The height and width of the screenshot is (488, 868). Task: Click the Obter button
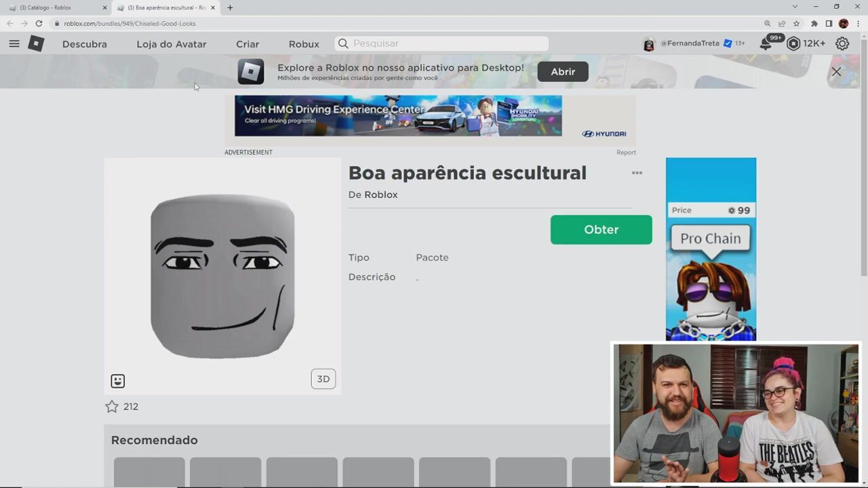pyautogui.click(x=601, y=230)
